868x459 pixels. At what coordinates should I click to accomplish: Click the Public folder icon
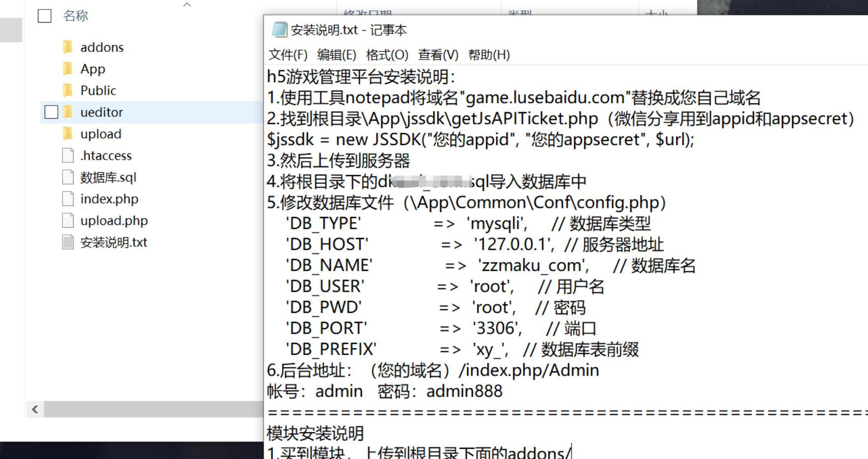coord(68,90)
